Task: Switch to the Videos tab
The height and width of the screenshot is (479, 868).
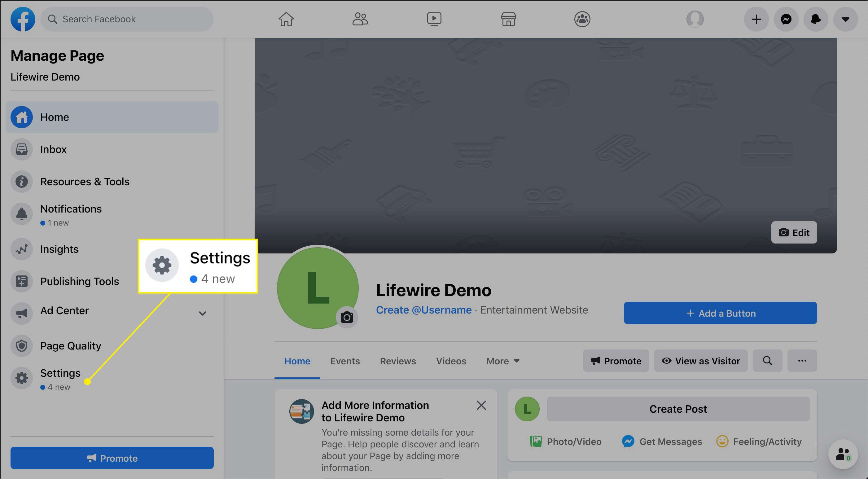Action: point(451,361)
